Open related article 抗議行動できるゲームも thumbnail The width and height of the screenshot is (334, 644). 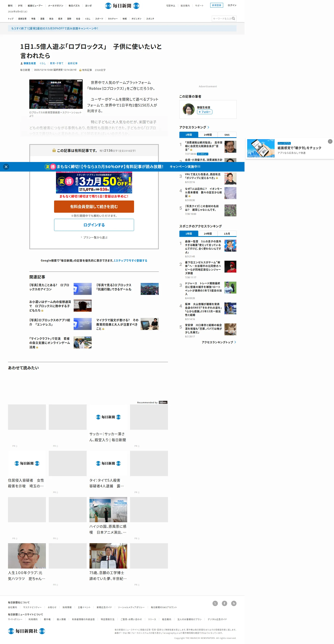(150, 289)
